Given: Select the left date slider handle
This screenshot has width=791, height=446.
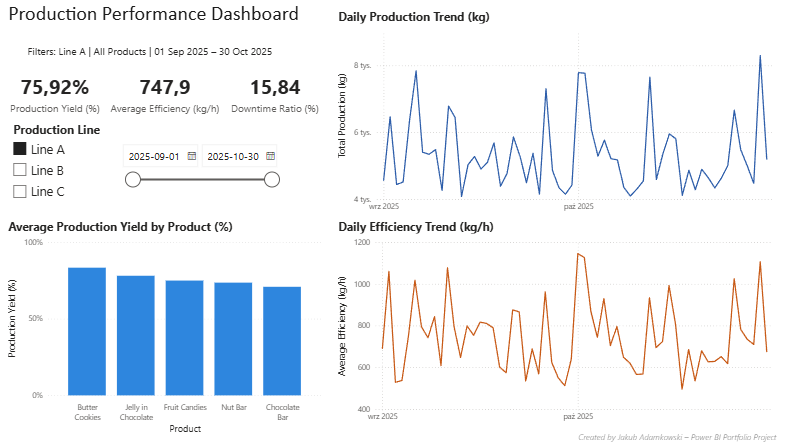Looking at the screenshot, I should point(133,179).
